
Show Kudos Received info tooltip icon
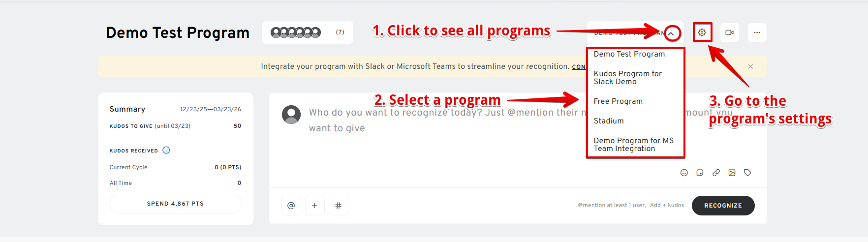(166, 150)
